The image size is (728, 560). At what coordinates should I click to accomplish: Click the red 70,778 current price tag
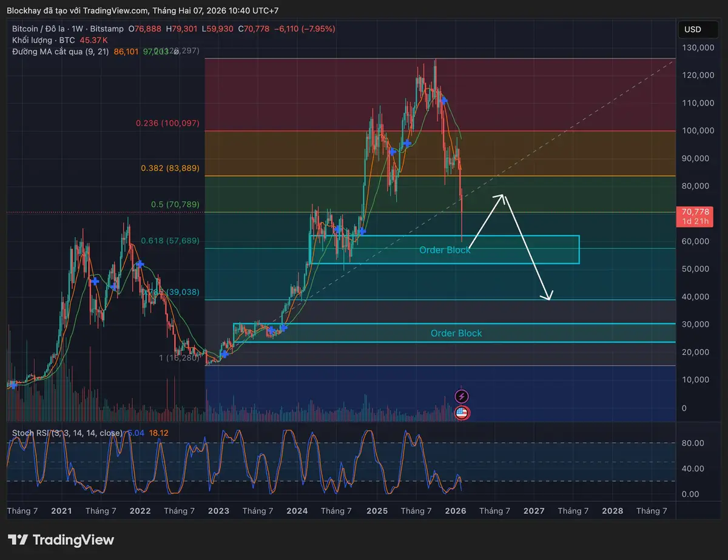[694, 216]
